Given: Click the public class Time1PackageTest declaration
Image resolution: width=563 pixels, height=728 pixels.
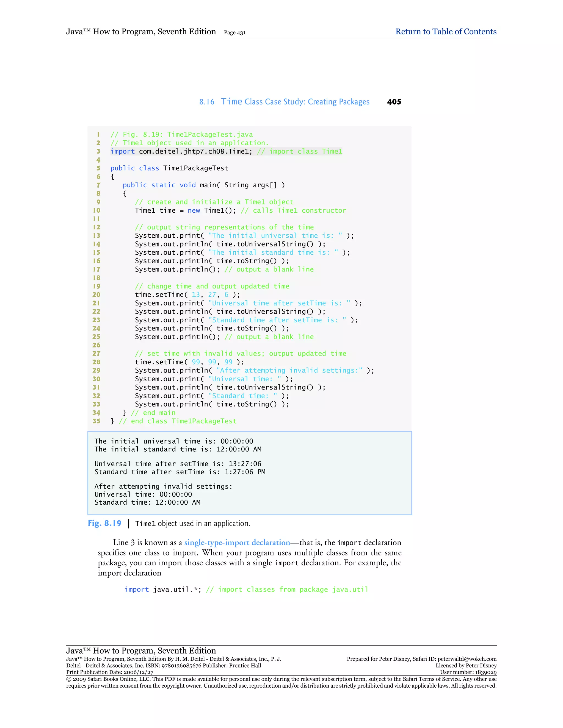Looking at the screenshot, I should click(169, 168).
